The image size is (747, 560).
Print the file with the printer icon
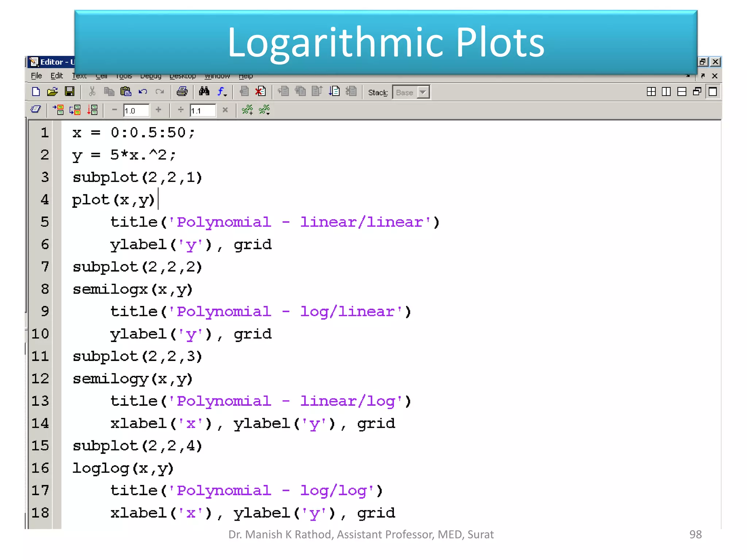pos(182,92)
